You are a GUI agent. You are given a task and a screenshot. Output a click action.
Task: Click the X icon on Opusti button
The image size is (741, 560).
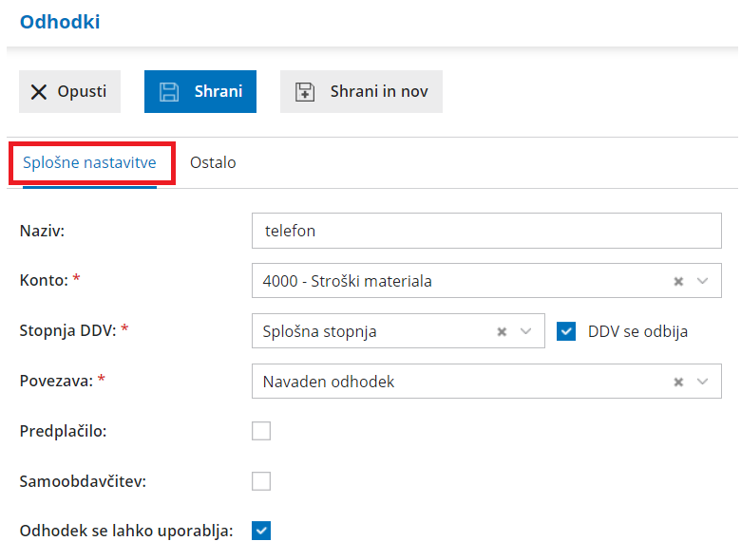click(39, 92)
